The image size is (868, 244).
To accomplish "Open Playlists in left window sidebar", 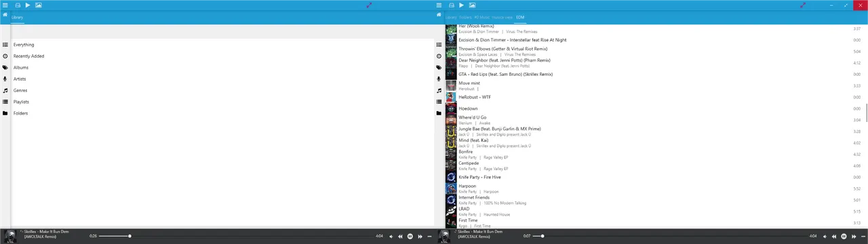I will pyautogui.click(x=217, y=102).
